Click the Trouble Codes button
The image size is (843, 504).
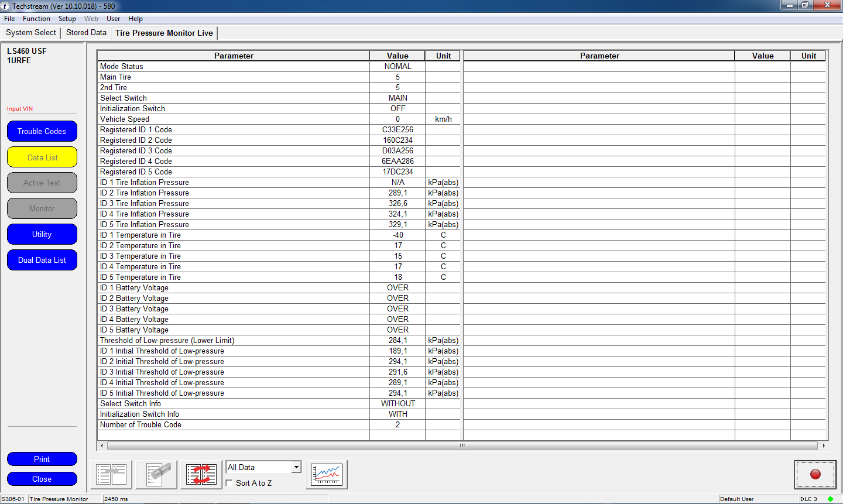42,131
